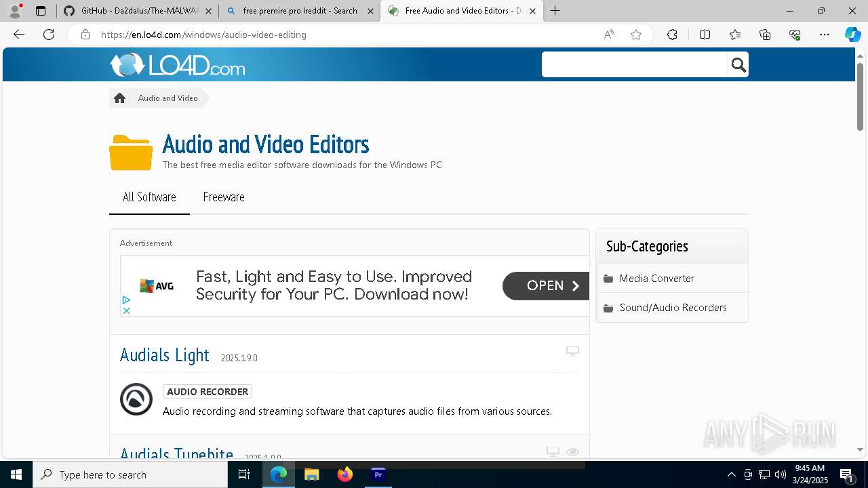
Task: Click the Audials Light app icon
Action: point(136,399)
